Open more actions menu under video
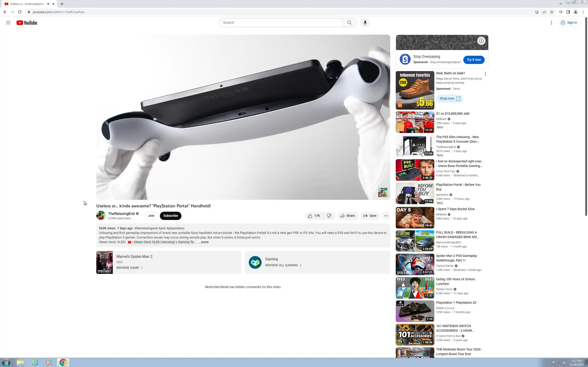This screenshot has height=367, width=588. 386,216
